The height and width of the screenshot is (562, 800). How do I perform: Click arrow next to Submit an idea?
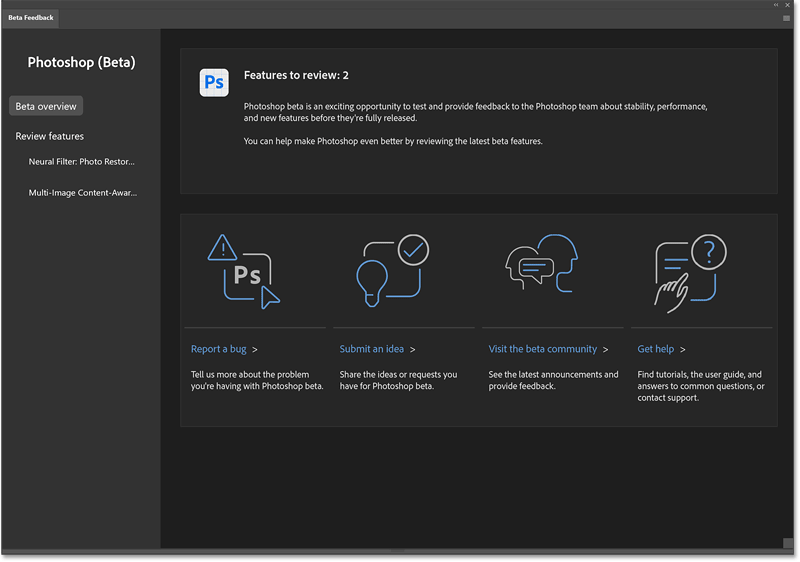coord(412,350)
